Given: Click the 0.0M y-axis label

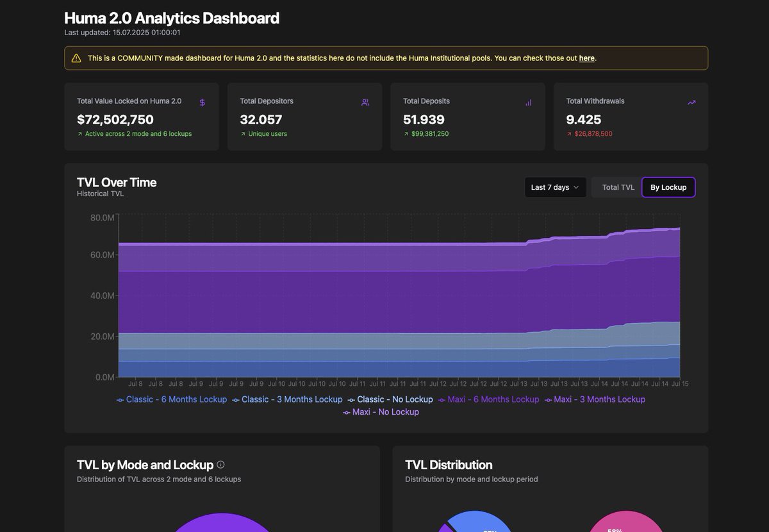Looking at the screenshot, I should tap(104, 377).
